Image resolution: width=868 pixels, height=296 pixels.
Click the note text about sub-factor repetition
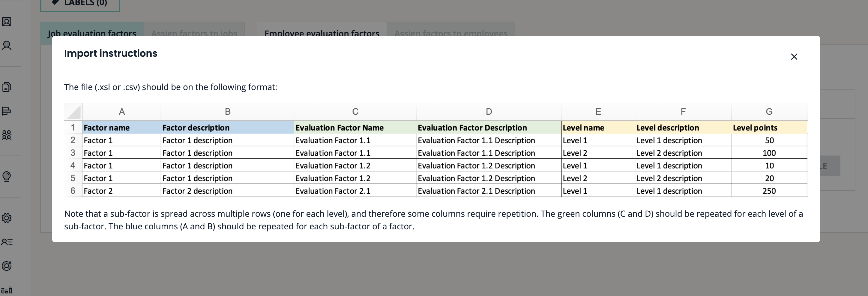click(433, 220)
